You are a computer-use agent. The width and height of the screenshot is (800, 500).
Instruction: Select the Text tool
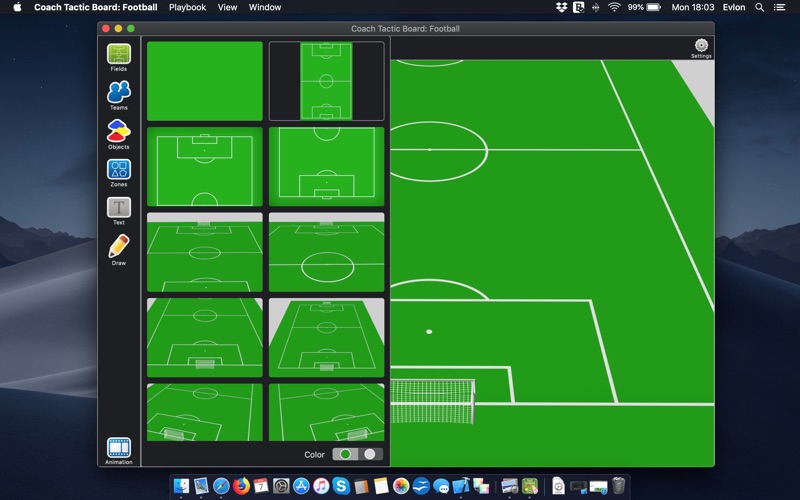pyautogui.click(x=118, y=211)
